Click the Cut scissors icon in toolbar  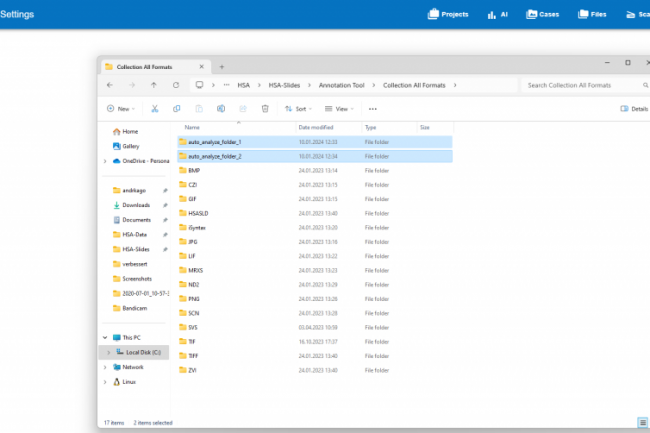tap(154, 108)
